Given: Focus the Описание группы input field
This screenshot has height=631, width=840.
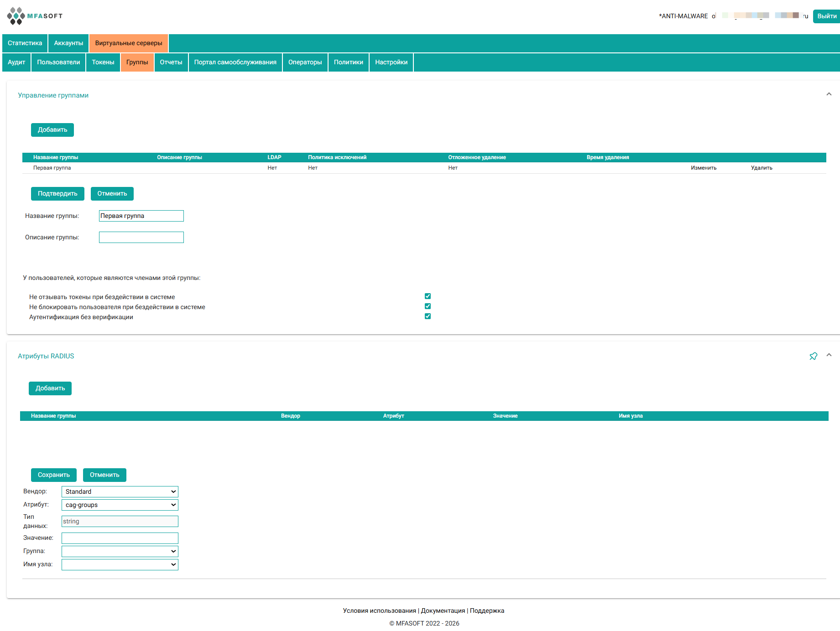Looking at the screenshot, I should [x=141, y=238].
